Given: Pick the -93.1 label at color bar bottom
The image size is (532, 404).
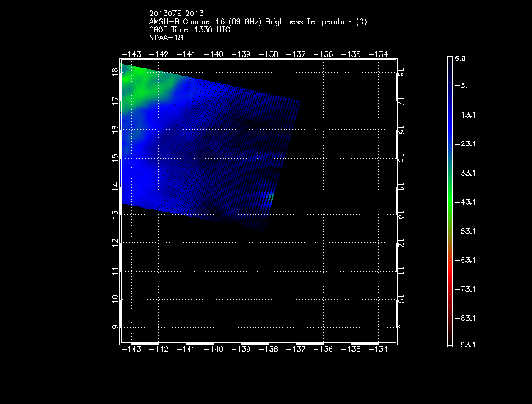Looking at the screenshot, I should tap(464, 345).
